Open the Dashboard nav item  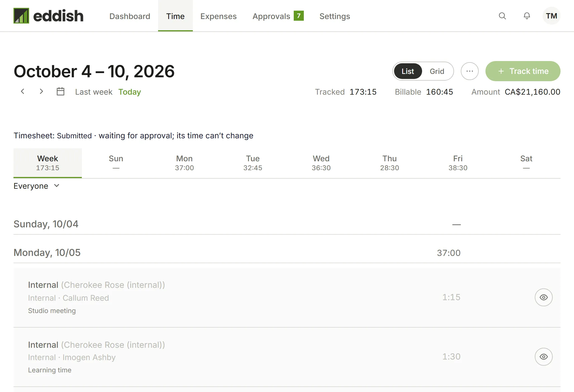[130, 16]
